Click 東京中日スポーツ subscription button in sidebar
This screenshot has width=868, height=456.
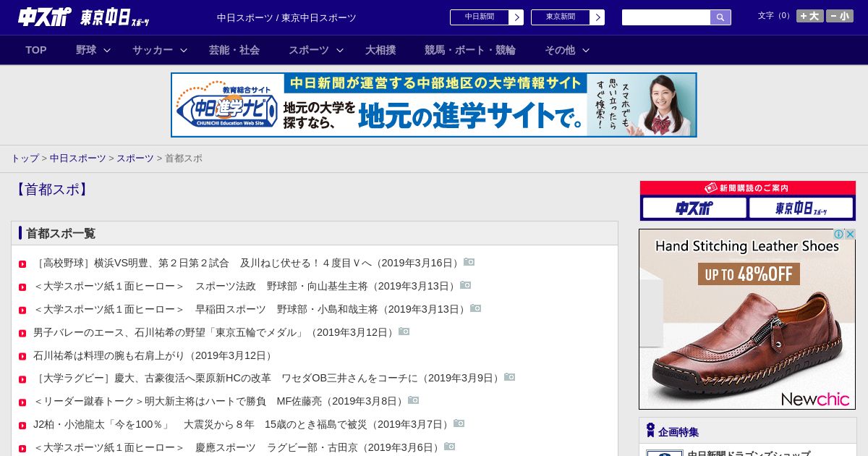801,208
